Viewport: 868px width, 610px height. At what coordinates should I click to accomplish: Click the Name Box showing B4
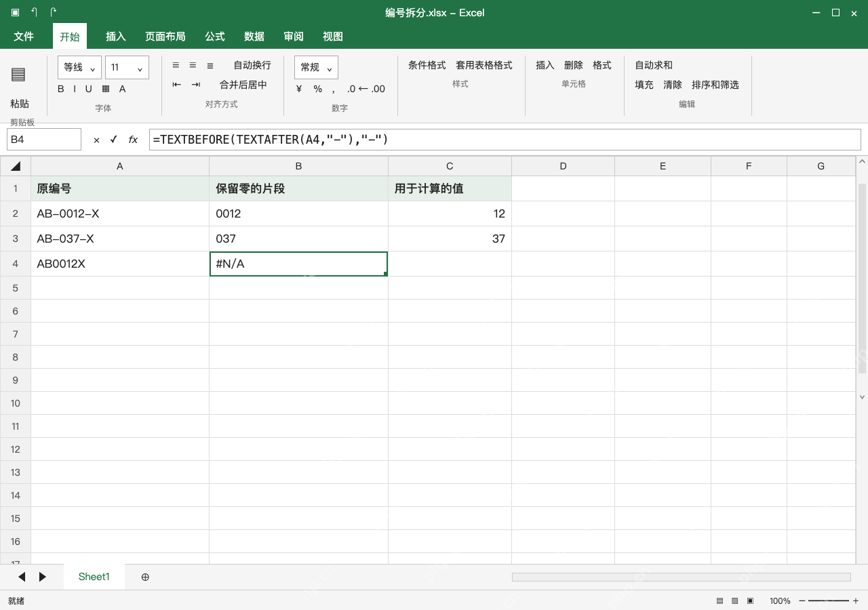[x=44, y=140]
